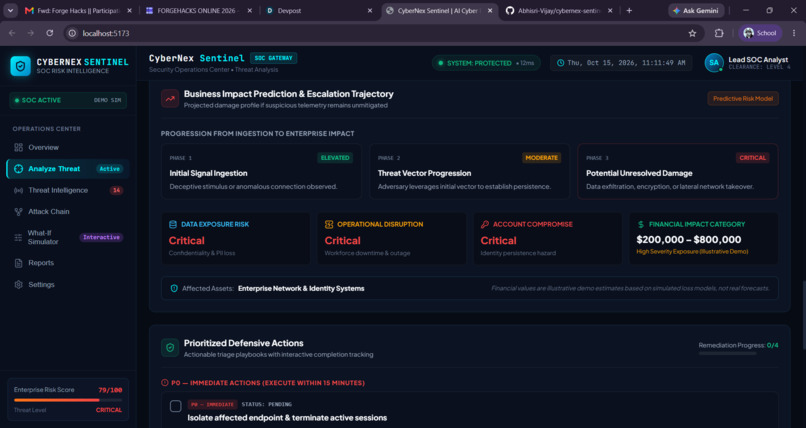The width and height of the screenshot is (806, 428).
Task: Click the CyberNex Sentinel shield logo
Action: tap(21, 66)
